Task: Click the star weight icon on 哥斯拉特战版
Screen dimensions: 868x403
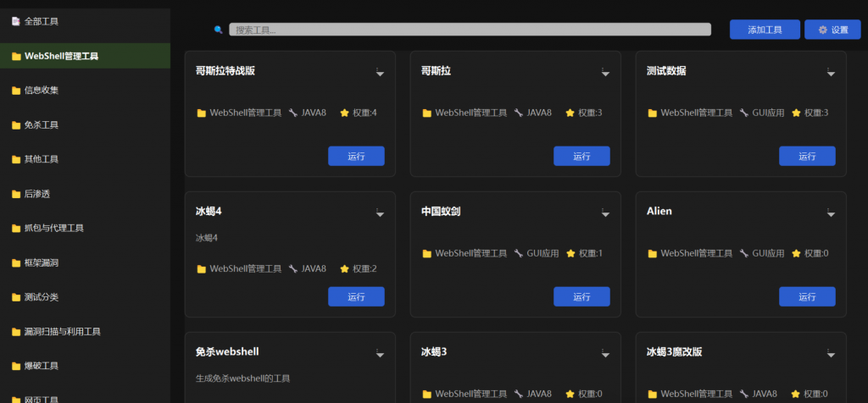Action: click(x=344, y=113)
